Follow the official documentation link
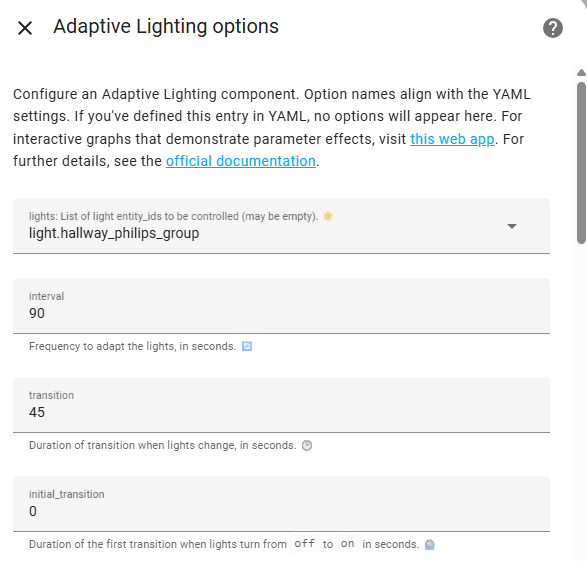The height and width of the screenshot is (561, 587). click(x=241, y=161)
